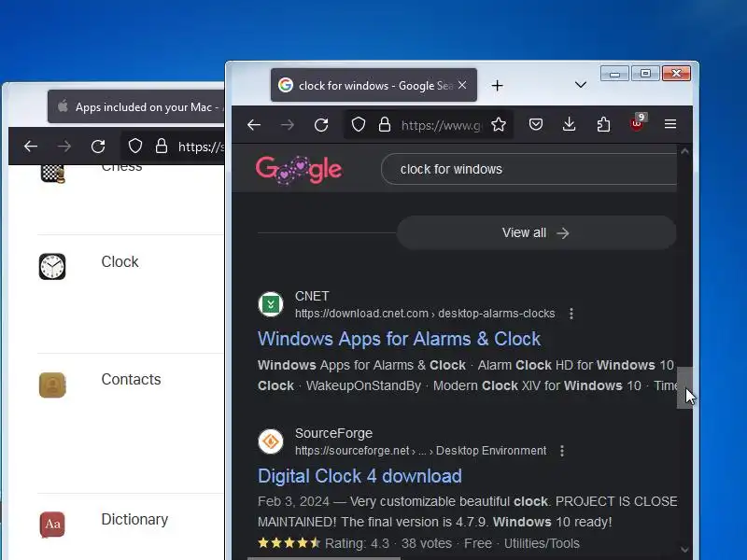Screen dimensions: 747x560
Task: Bookmark this page with the star icon
Action: click(499, 125)
